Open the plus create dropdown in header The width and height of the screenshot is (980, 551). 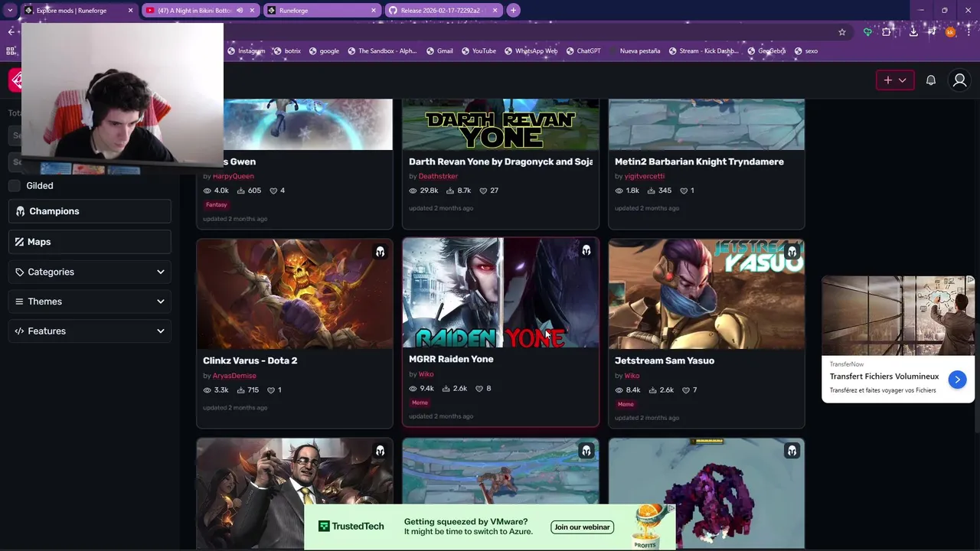click(x=895, y=80)
